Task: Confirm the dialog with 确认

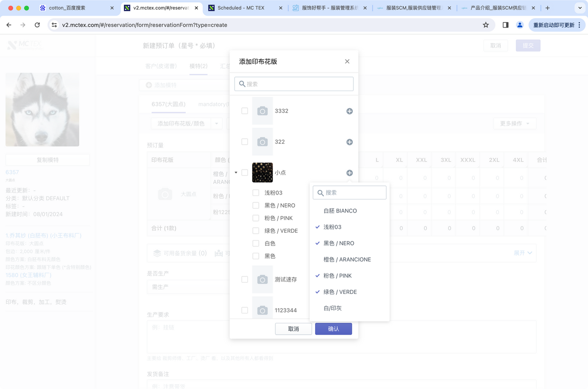Action: (x=333, y=329)
